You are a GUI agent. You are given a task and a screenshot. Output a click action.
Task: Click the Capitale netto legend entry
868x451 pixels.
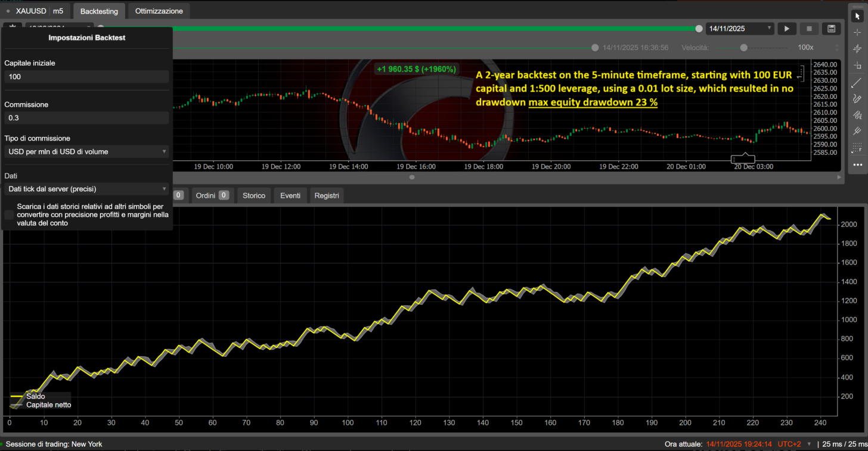(x=41, y=405)
